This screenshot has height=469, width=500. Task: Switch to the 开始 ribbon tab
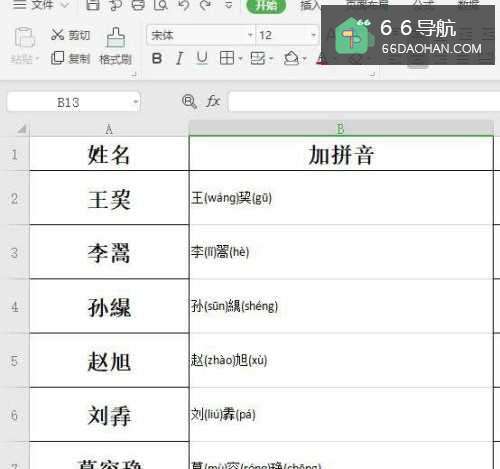pyautogui.click(x=266, y=6)
